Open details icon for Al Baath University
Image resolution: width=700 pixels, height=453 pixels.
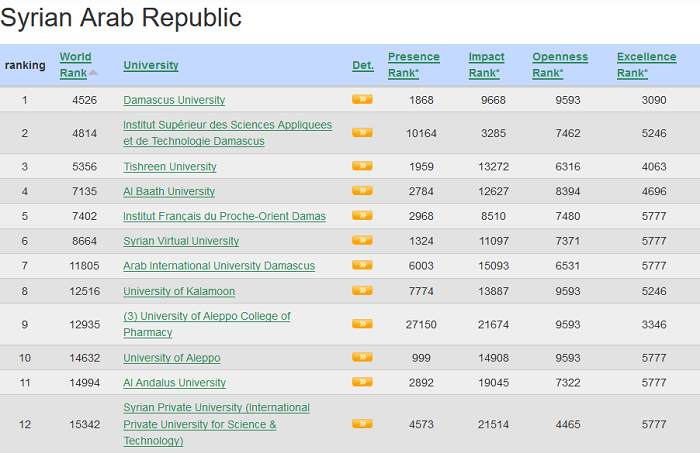(x=362, y=191)
